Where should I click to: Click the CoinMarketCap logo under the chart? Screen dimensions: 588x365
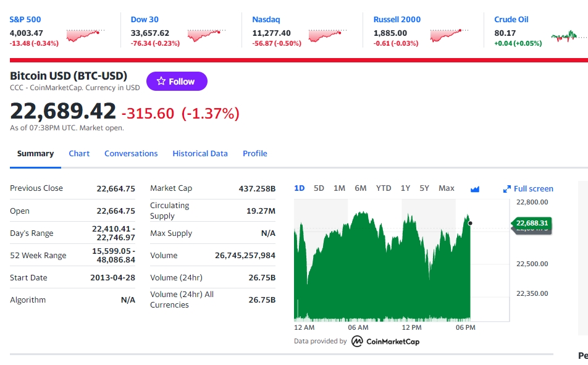point(385,342)
